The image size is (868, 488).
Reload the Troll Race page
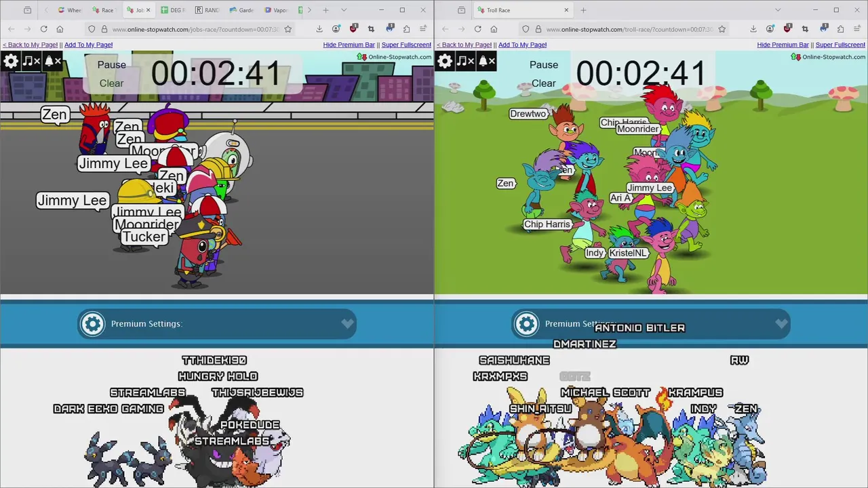(x=477, y=29)
